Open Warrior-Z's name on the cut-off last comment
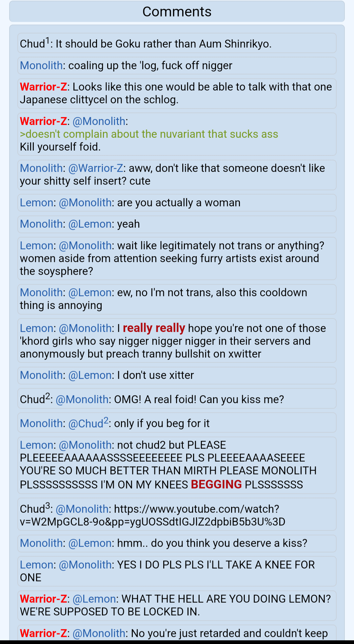 click(x=43, y=634)
